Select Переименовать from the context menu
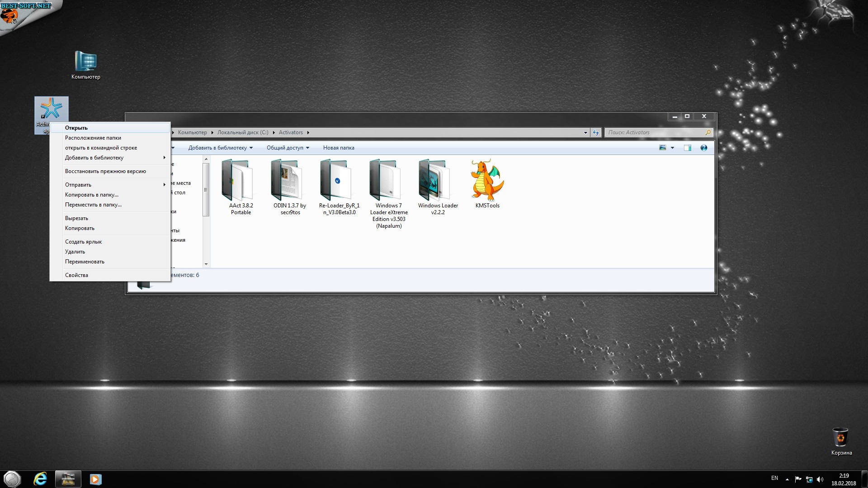Viewport: 868px width, 488px height. [85, 262]
